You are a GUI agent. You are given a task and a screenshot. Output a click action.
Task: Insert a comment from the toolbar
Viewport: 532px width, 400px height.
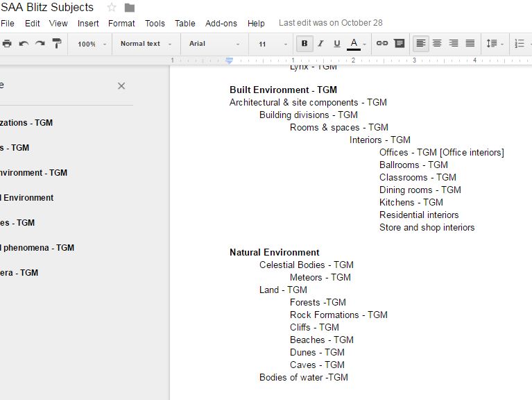(400, 43)
